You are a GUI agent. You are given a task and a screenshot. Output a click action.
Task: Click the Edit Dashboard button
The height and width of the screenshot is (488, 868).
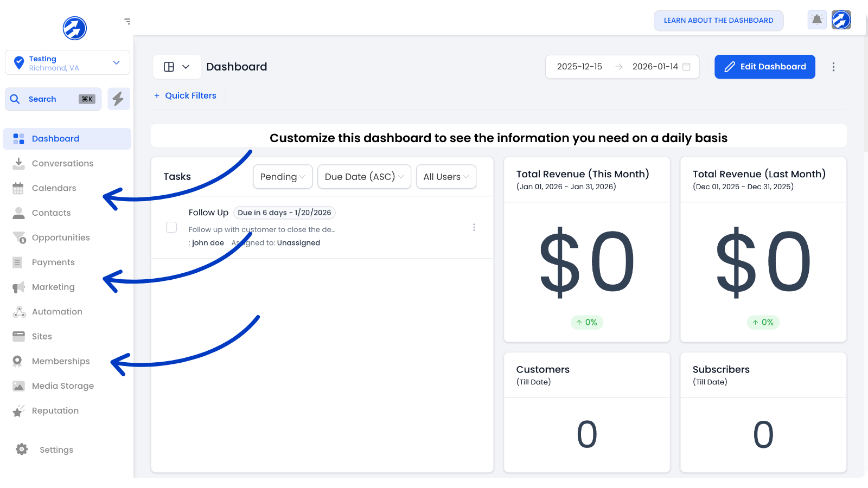pos(765,67)
